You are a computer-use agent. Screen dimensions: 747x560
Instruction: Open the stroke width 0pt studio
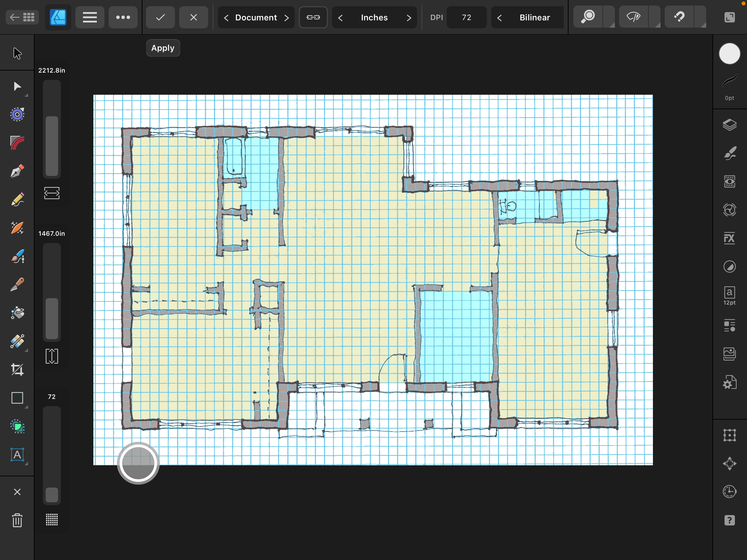(x=730, y=86)
